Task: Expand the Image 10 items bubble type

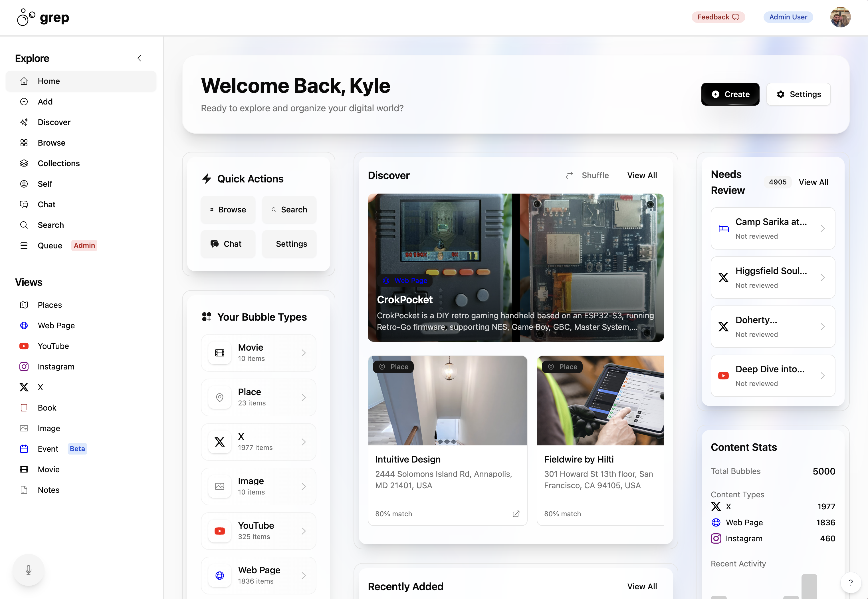Action: click(x=259, y=487)
